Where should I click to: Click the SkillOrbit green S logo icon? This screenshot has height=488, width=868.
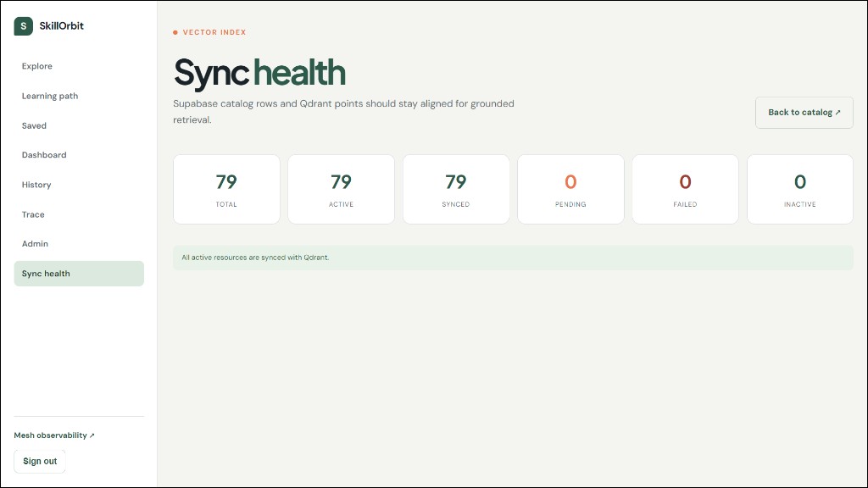[23, 26]
